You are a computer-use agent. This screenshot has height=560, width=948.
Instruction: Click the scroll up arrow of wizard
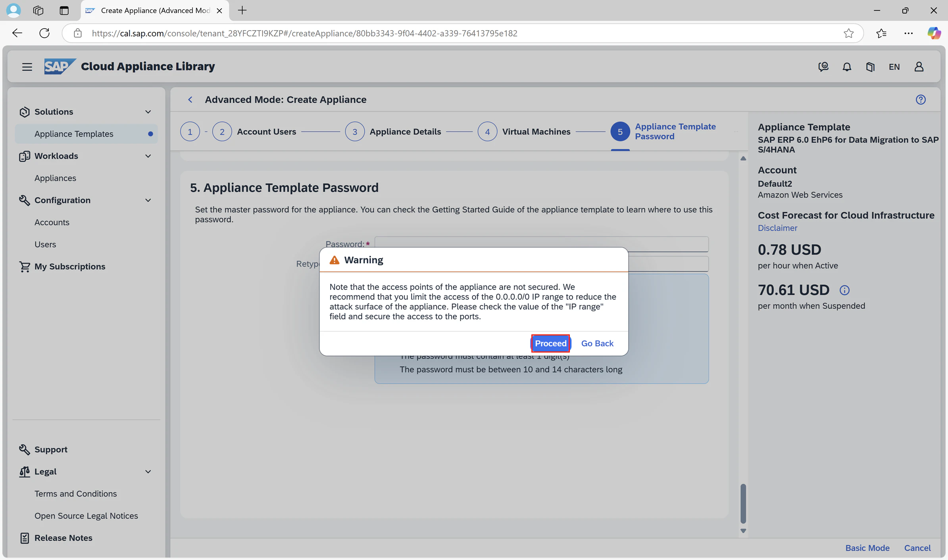pyautogui.click(x=743, y=158)
